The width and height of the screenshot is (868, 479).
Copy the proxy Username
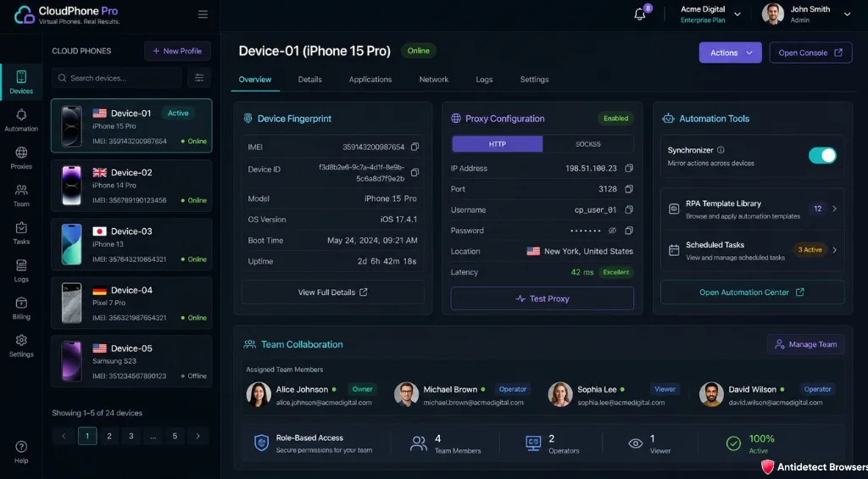629,209
